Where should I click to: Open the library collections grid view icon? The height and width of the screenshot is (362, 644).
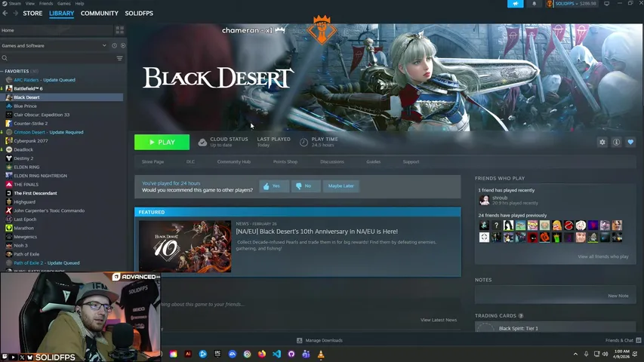(x=119, y=30)
